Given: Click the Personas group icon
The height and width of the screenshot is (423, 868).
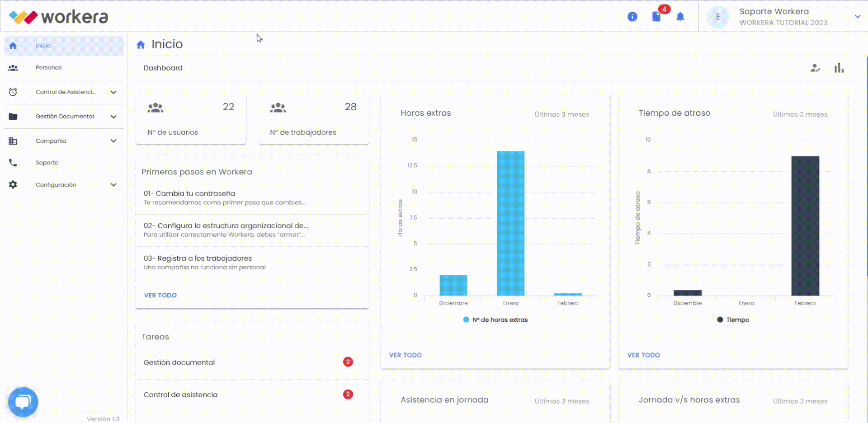Looking at the screenshot, I should point(13,68).
